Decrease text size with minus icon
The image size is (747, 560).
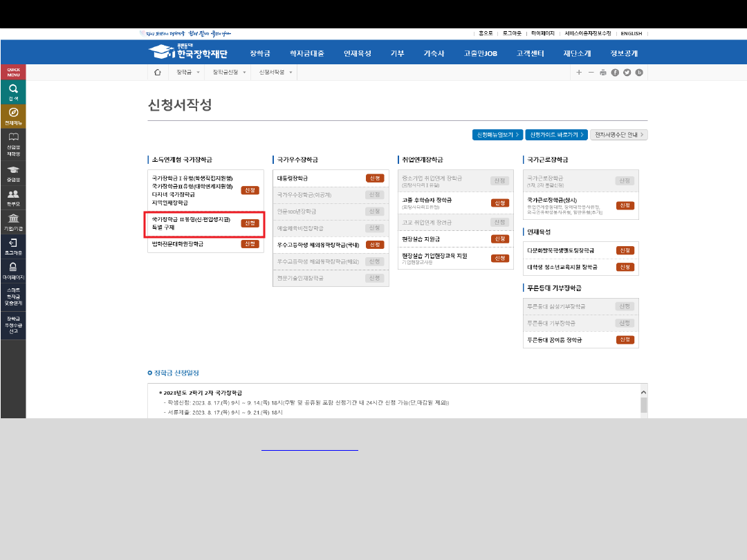click(x=591, y=73)
